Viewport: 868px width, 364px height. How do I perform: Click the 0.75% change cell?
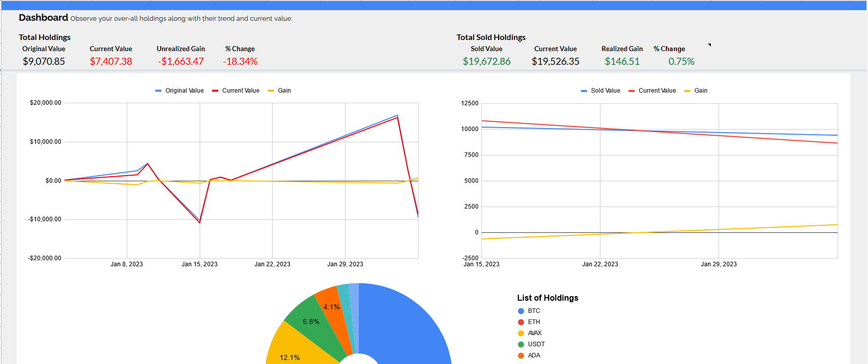[681, 61]
